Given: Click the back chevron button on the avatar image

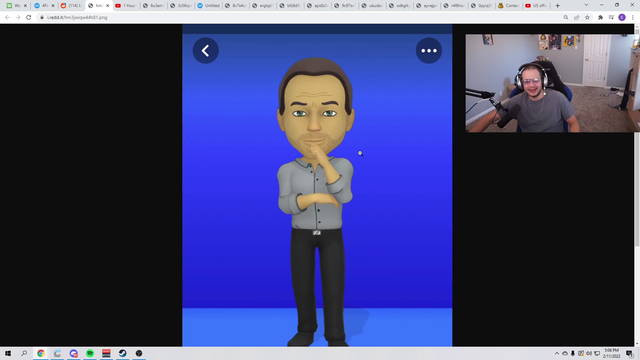Looking at the screenshot, I should (x=205, y=51).
